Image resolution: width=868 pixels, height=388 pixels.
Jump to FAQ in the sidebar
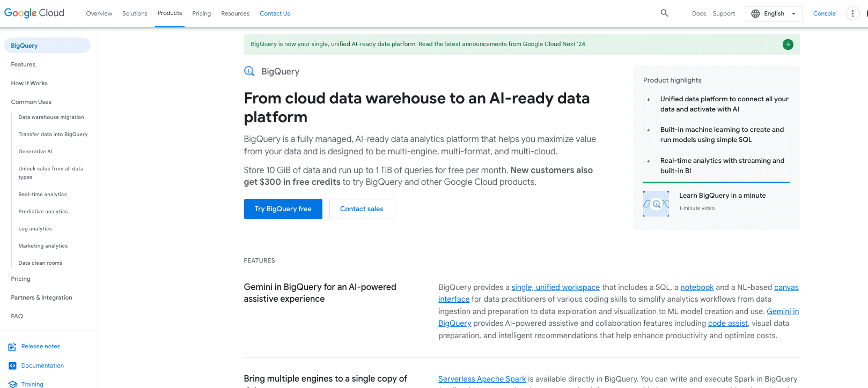tap(17, 316)
